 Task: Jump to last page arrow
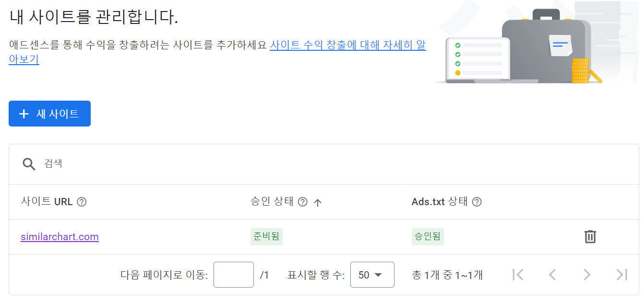(x=622, y=275)
